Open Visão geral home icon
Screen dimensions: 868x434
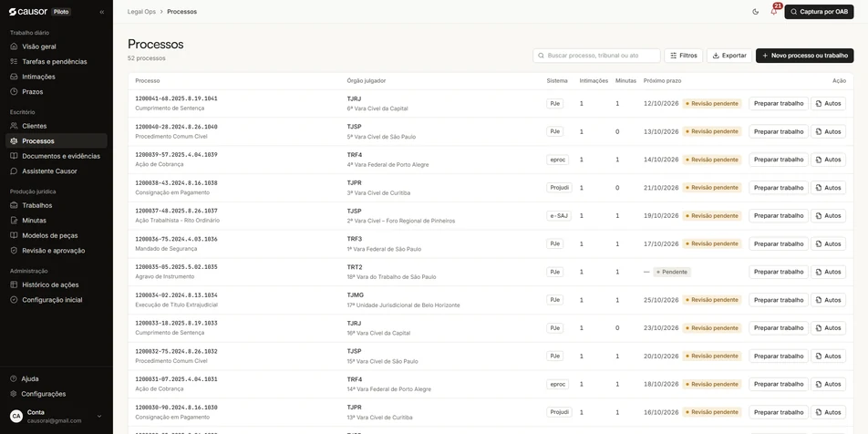coord(14,46)
